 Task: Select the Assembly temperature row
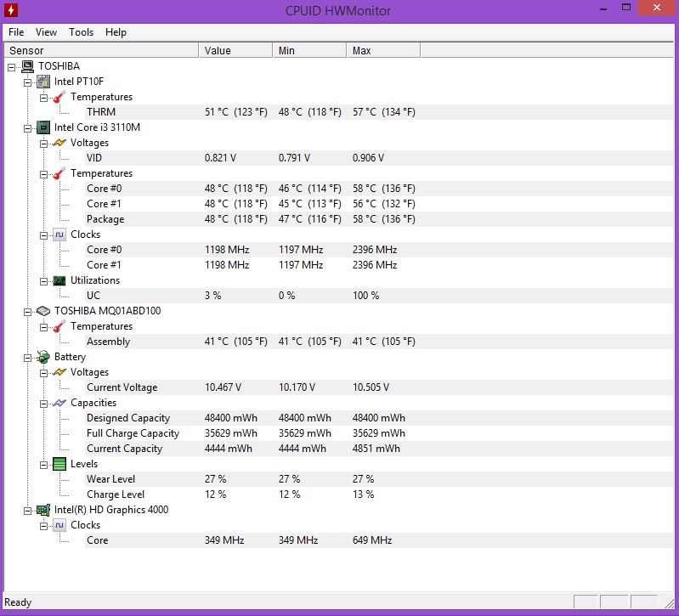[x=379, y=342]
